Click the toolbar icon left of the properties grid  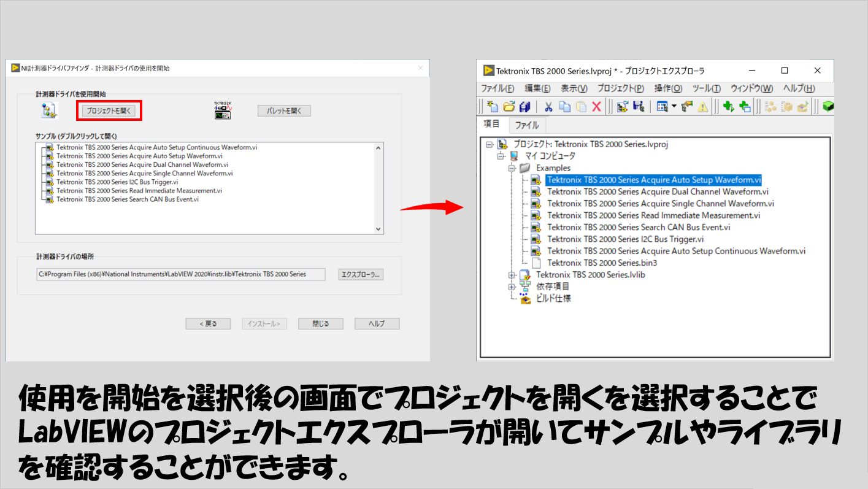click(x=639, y=107)
